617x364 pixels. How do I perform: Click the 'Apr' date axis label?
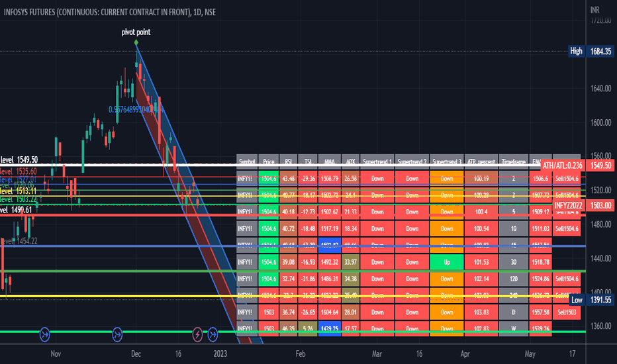(x=465, y=354)
